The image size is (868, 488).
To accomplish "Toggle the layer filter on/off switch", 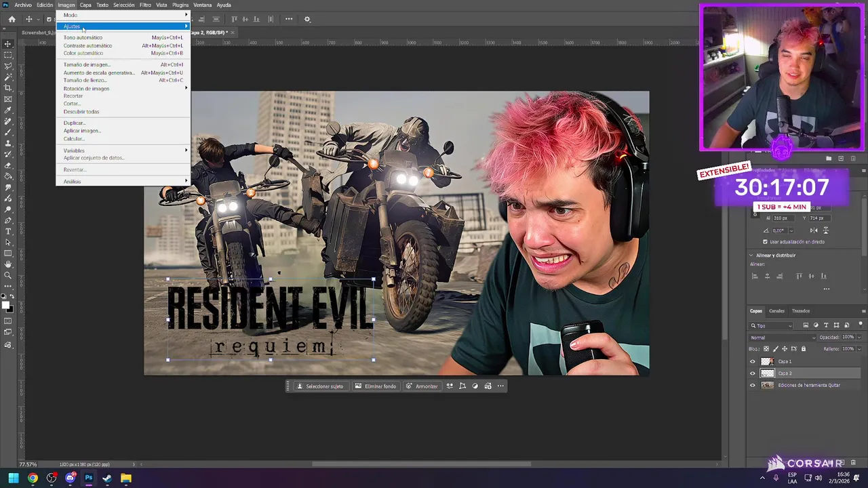I will pos(860,325).
